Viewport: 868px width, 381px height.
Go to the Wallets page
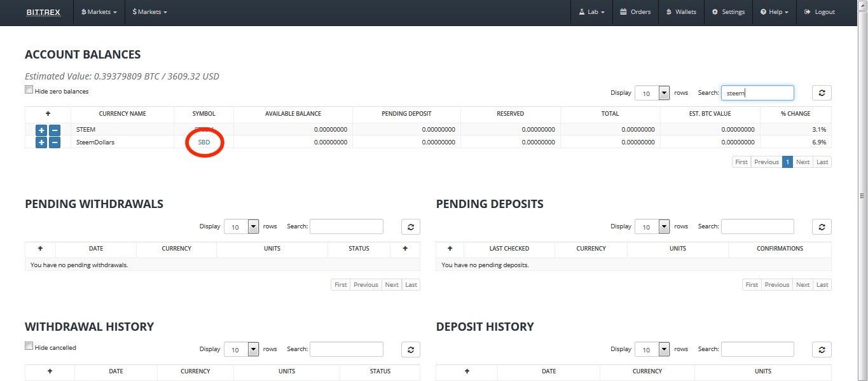click(x=681, y=12)
